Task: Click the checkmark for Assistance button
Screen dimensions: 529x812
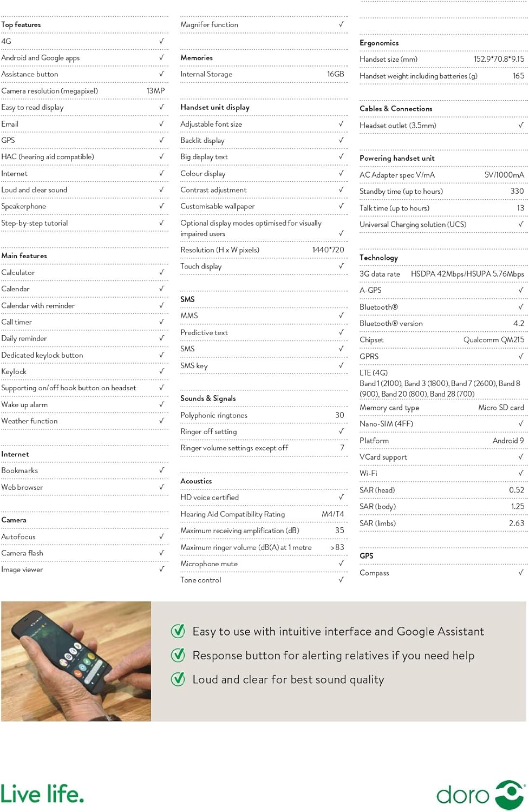Action: tap(161, 74)
